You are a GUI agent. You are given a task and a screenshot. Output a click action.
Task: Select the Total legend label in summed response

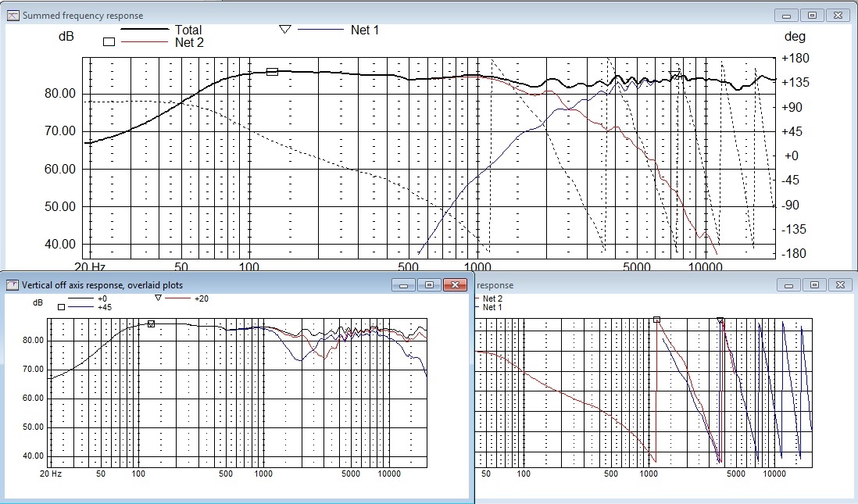(x=188, y=30)
